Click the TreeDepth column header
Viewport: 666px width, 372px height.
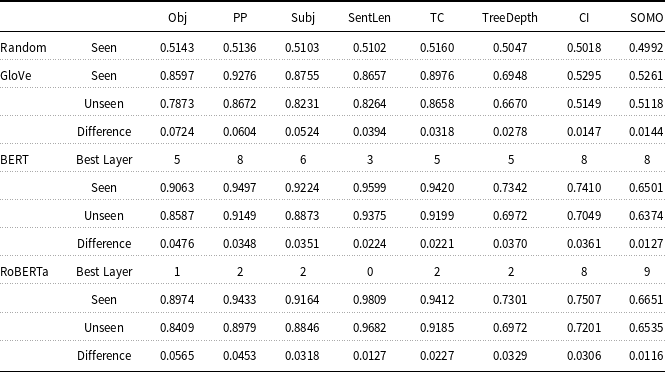click(510, 18)
